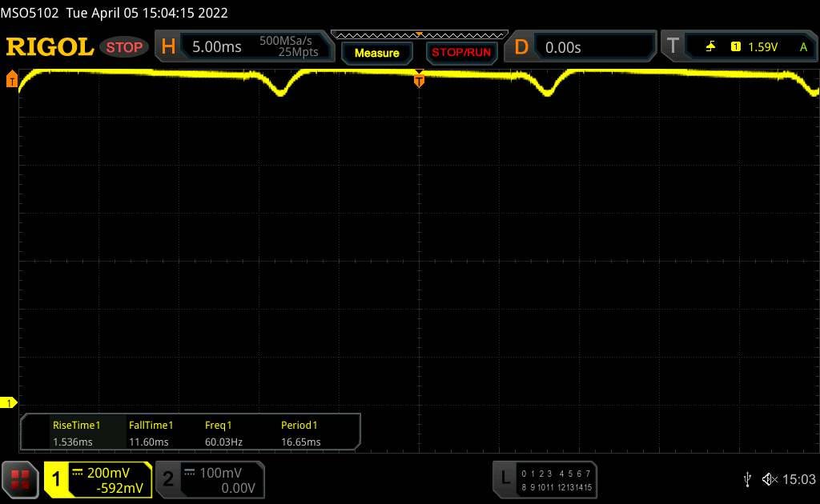Click the 0.00V channel 2 offset value
Screen dimensions: 820x504
tap(238, 488)
